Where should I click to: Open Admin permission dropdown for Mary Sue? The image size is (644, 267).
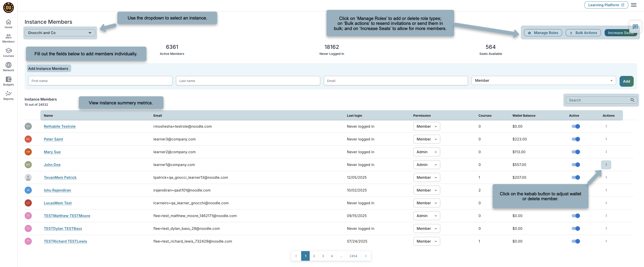point(427,152)
